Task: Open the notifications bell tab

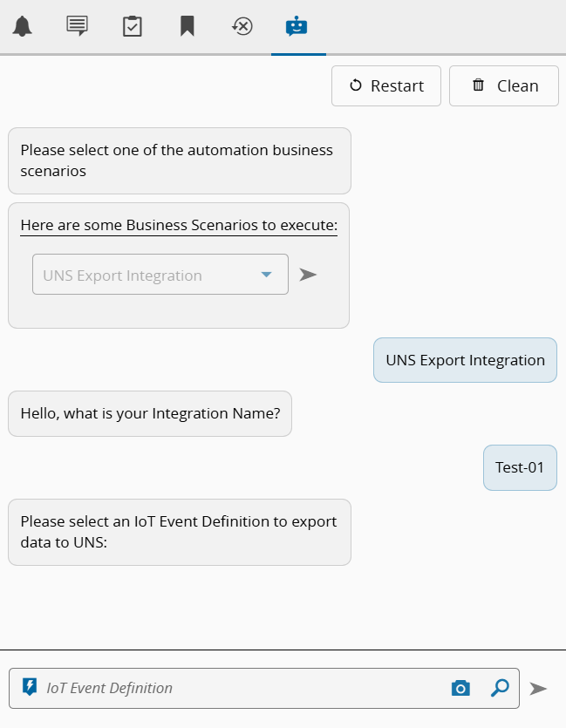Action: coord(23,26)
